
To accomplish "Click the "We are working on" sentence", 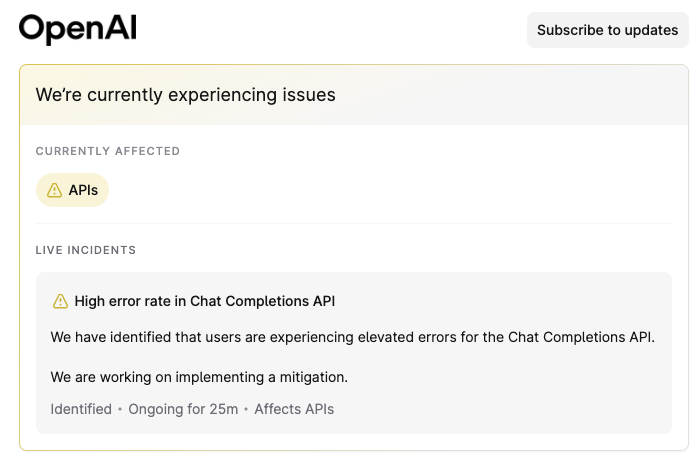I will [x=199, y=377].
